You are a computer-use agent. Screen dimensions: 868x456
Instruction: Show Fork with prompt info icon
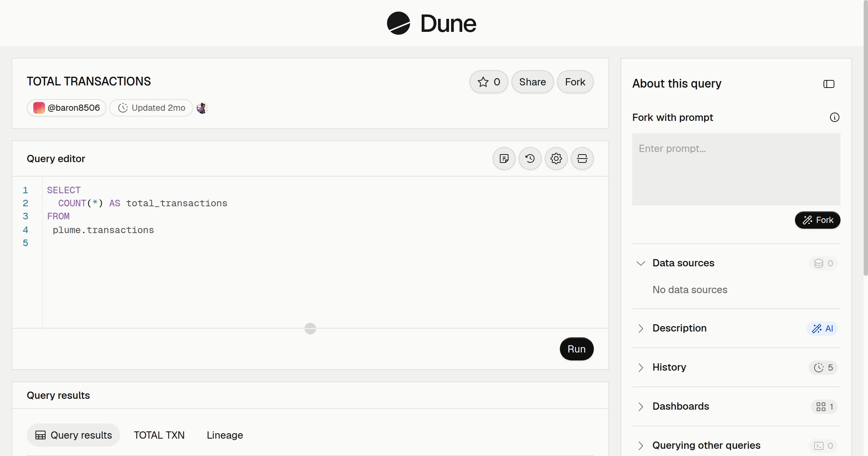coord(834,117)
